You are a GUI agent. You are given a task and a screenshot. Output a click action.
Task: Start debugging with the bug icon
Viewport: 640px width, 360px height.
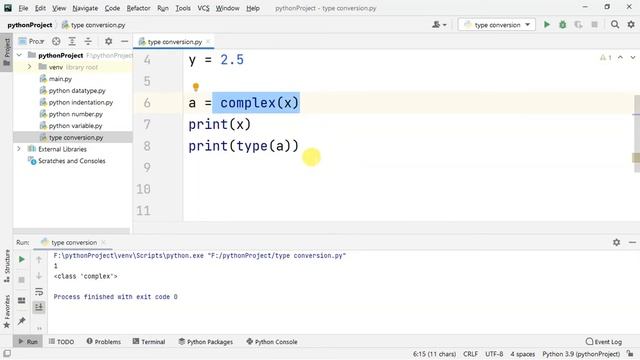562,25
